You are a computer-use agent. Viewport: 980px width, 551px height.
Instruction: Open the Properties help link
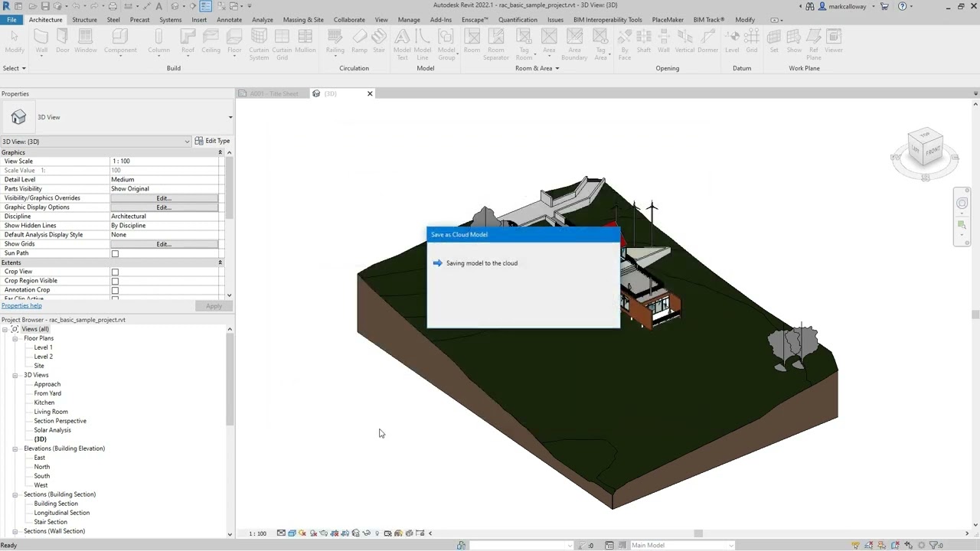point(21,305)
